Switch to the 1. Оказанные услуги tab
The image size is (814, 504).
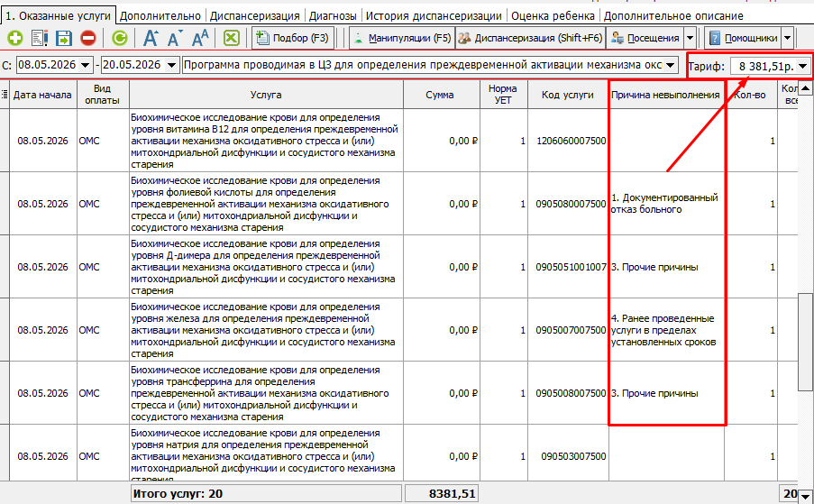[58, 15]
